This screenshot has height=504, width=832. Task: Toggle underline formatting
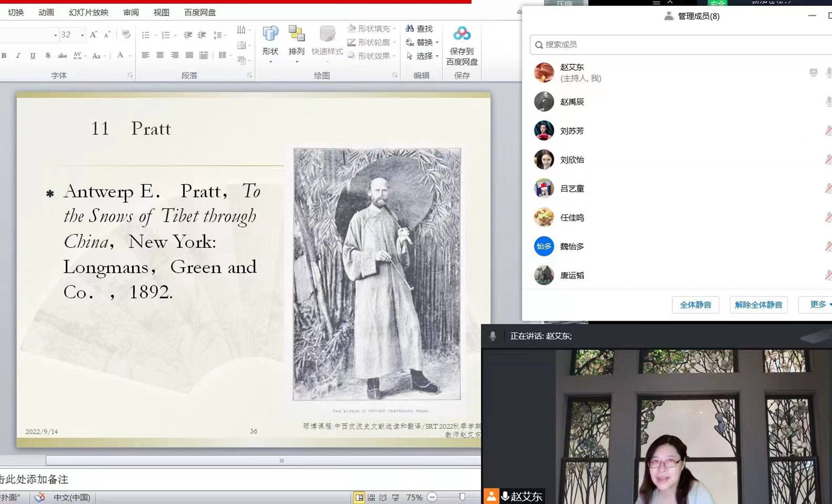[x=33, y=56]
